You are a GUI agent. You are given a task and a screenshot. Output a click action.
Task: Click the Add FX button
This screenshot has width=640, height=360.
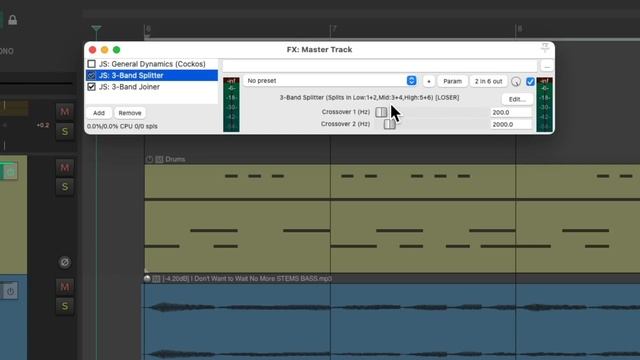[99, 113]
